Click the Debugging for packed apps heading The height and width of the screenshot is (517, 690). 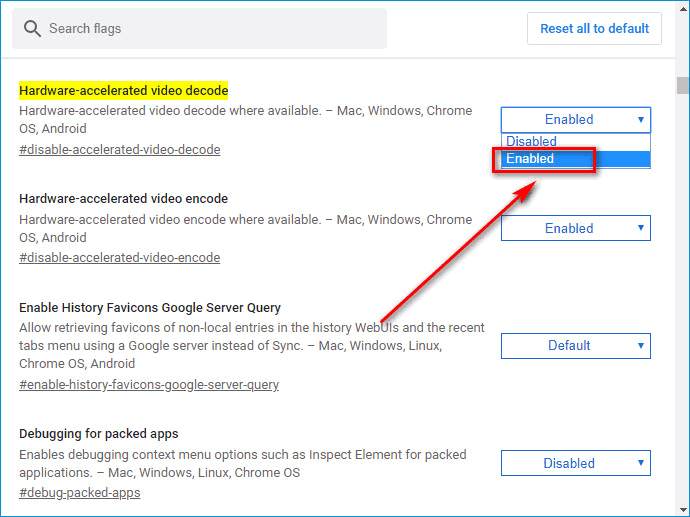99,434
